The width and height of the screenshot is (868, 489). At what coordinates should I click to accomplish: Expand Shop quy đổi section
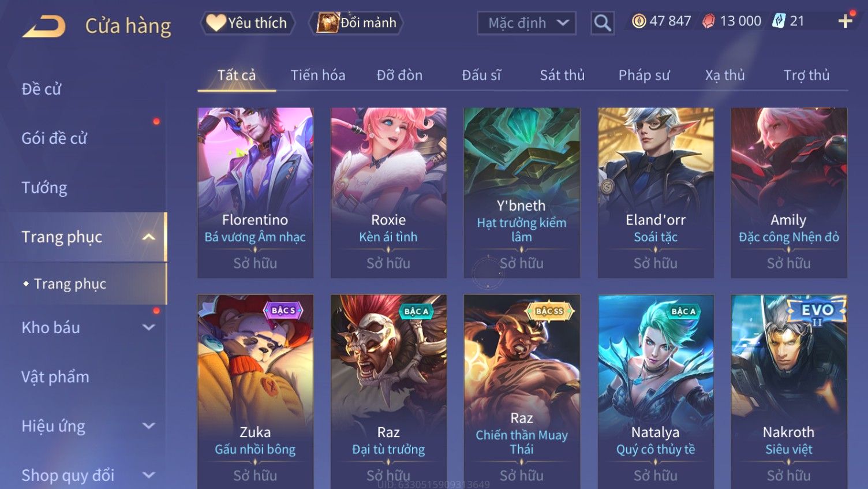point(148,475)
